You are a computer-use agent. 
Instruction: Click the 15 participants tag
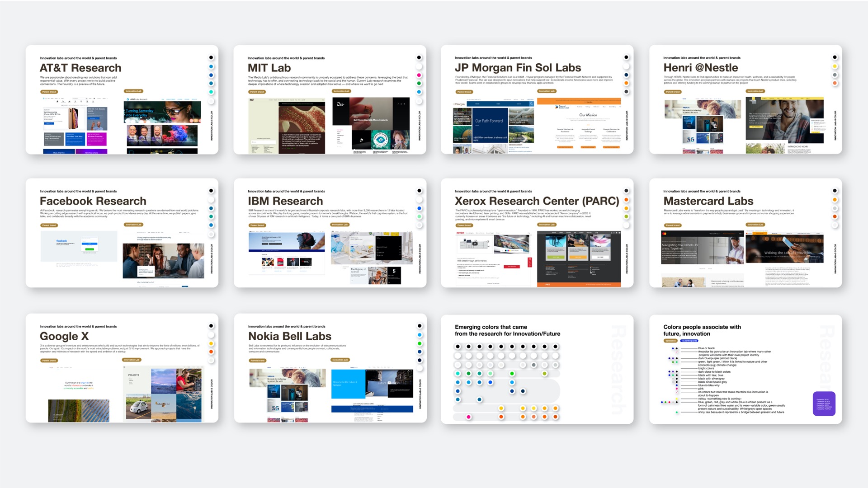click(689, 341)
